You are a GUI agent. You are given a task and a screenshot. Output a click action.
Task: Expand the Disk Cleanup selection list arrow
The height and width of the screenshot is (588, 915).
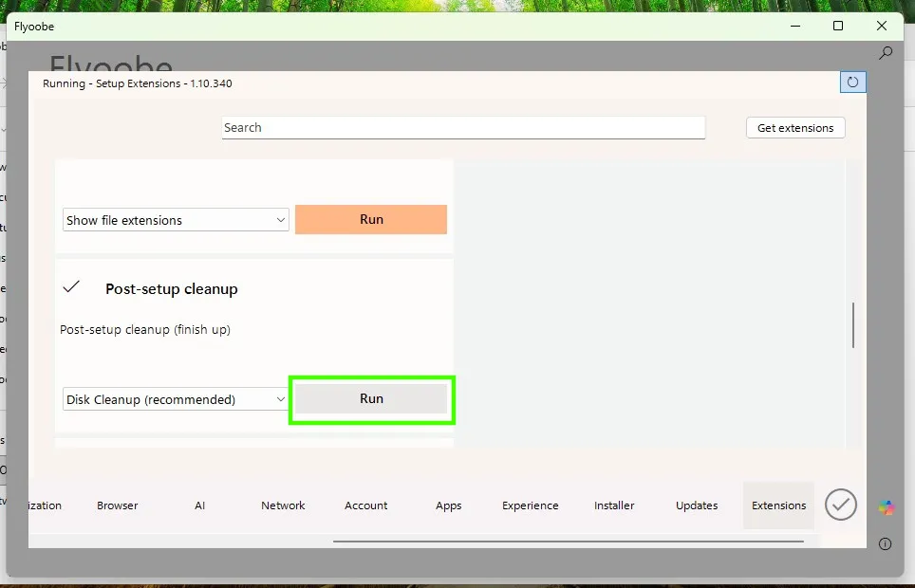coord(281,398)
